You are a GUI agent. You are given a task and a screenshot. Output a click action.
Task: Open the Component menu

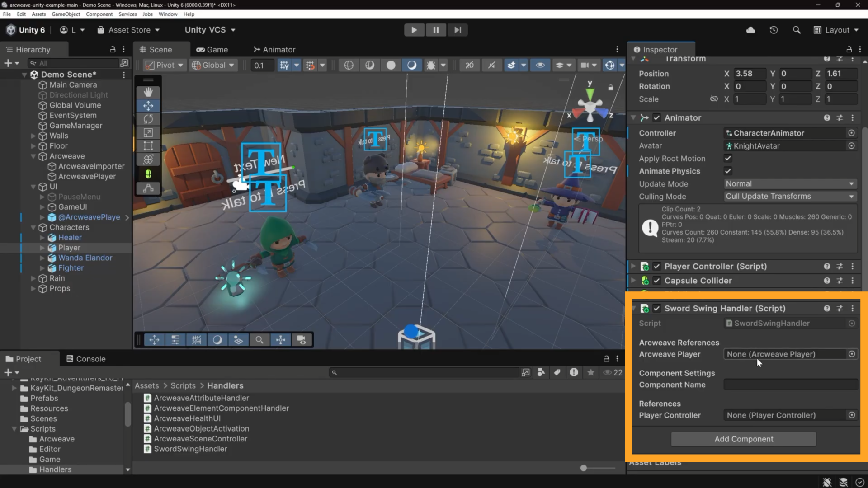(99, 14)
